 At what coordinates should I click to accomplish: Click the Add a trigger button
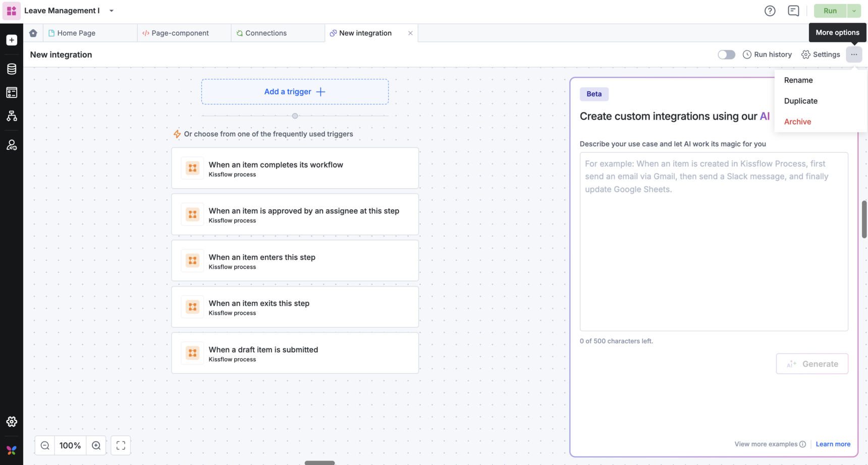point(295,92)
